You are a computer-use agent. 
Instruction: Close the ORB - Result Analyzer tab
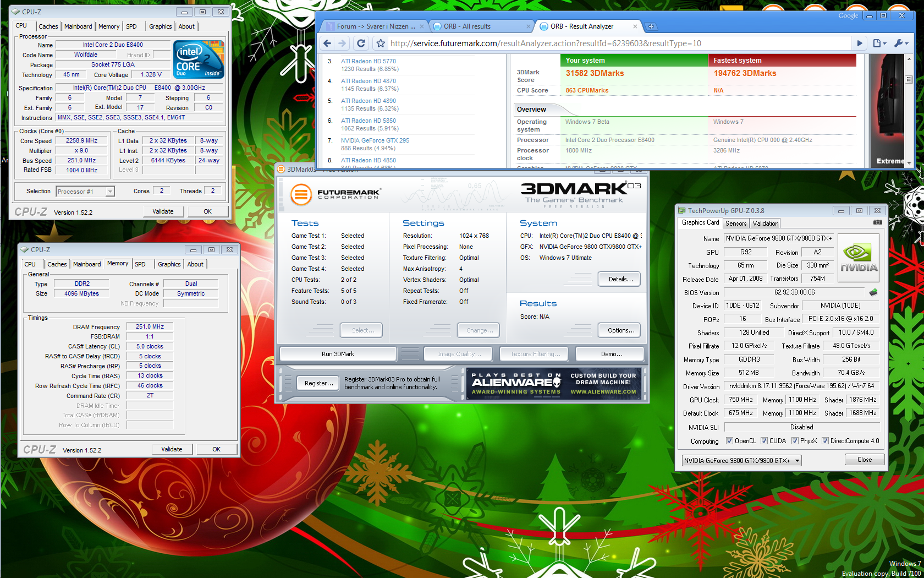coord(635,26)
